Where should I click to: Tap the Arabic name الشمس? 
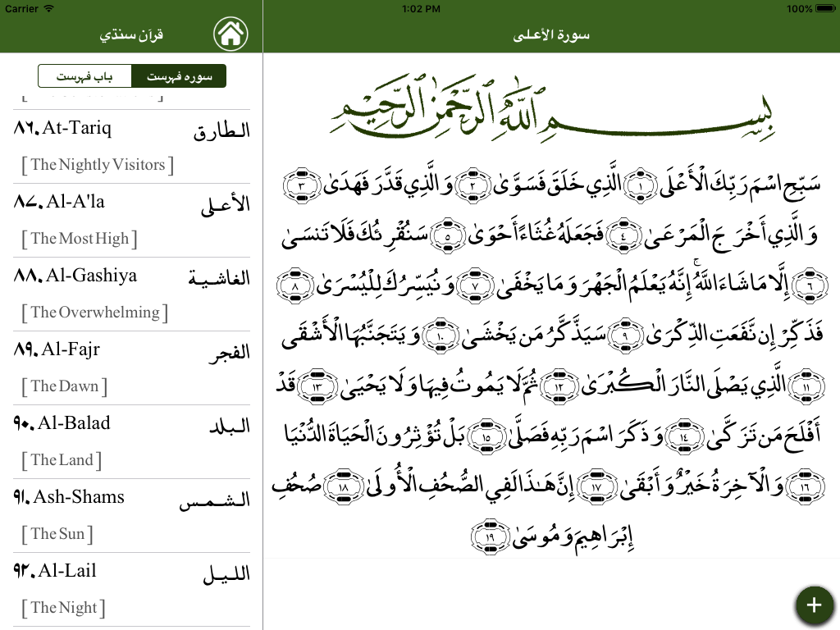coord(215,500)
